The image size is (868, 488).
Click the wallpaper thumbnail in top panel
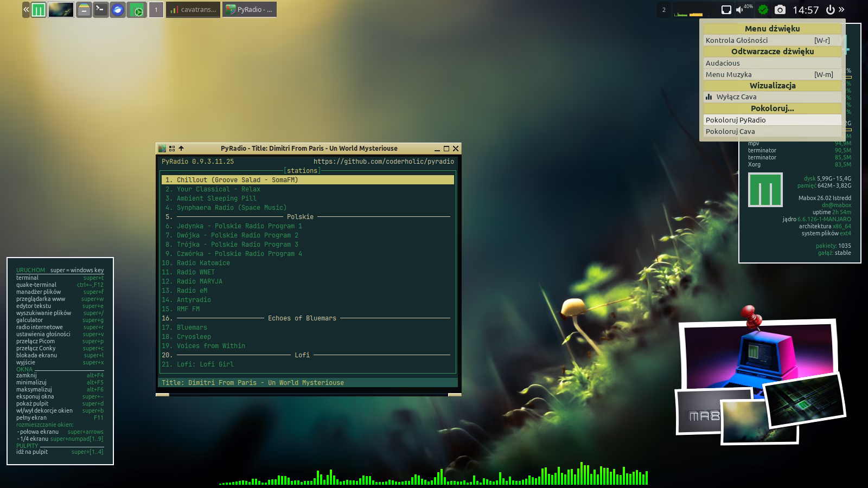[x=61, y=10]
